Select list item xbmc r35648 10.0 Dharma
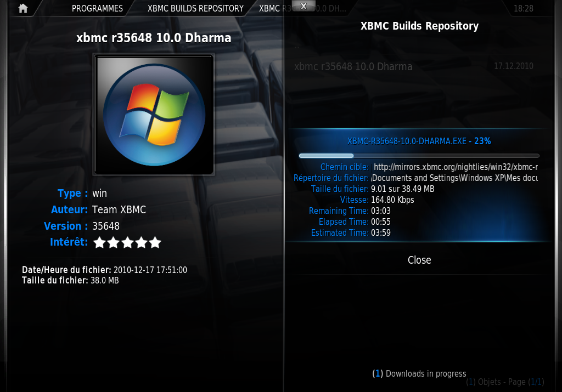This screenshot has height=392, width=562. coord(414,66)
